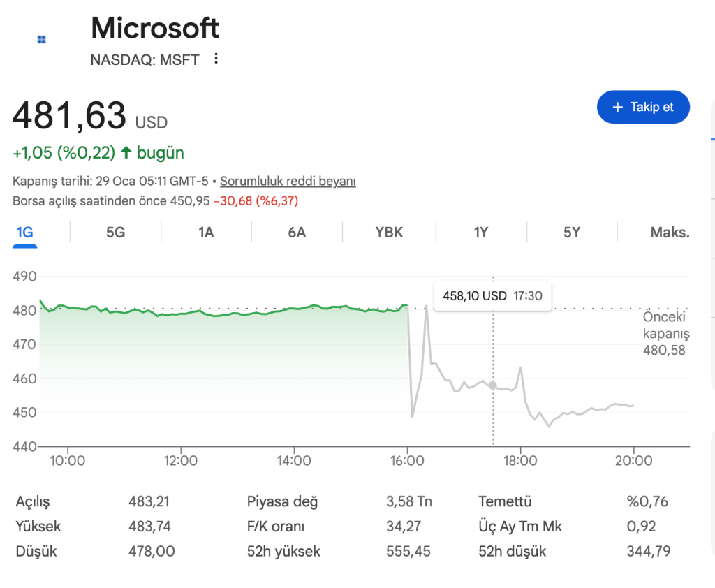Viewport: 715px width, 588px height.
Task: Click the Microsoft logo icon
Action: 42,40
